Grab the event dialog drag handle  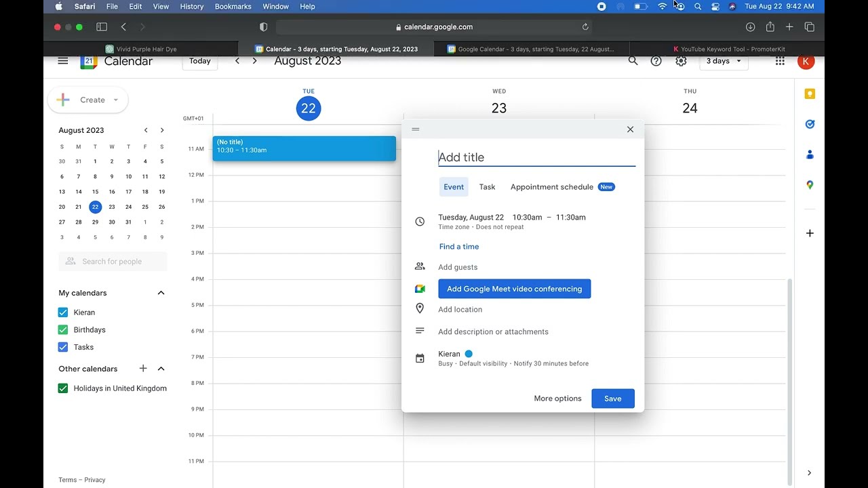click(x=416, y=129)
